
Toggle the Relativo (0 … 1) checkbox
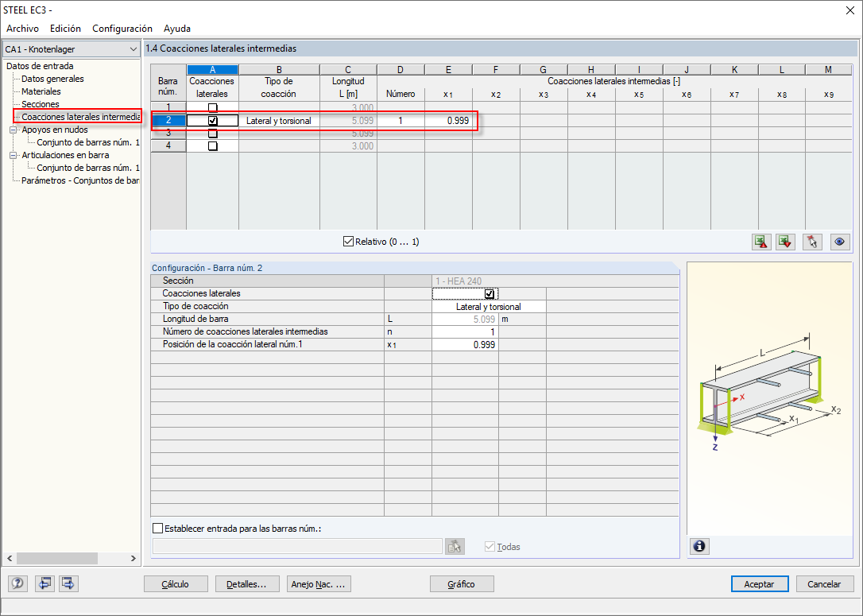point(348,241)
